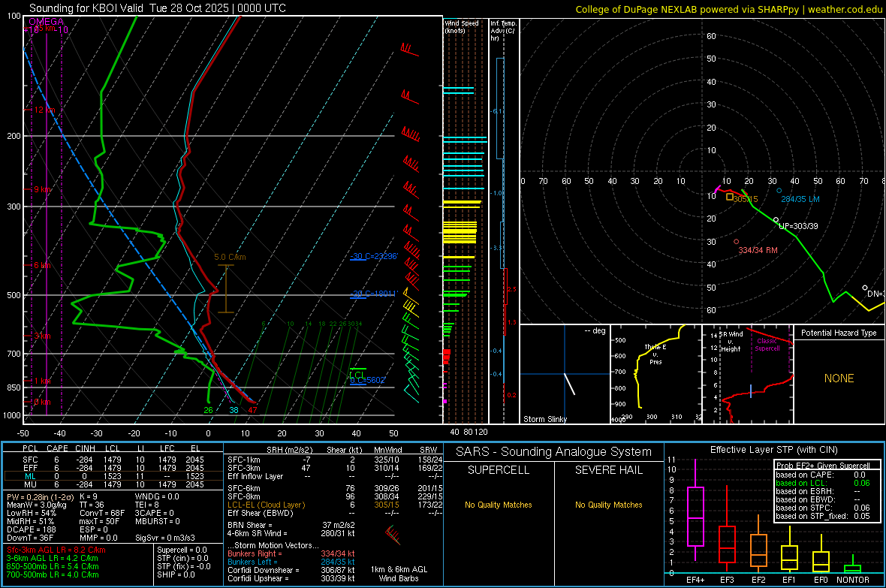The image size is (886, 588).
Task: Click the 3 km height marker
Action: pos(42,336)
